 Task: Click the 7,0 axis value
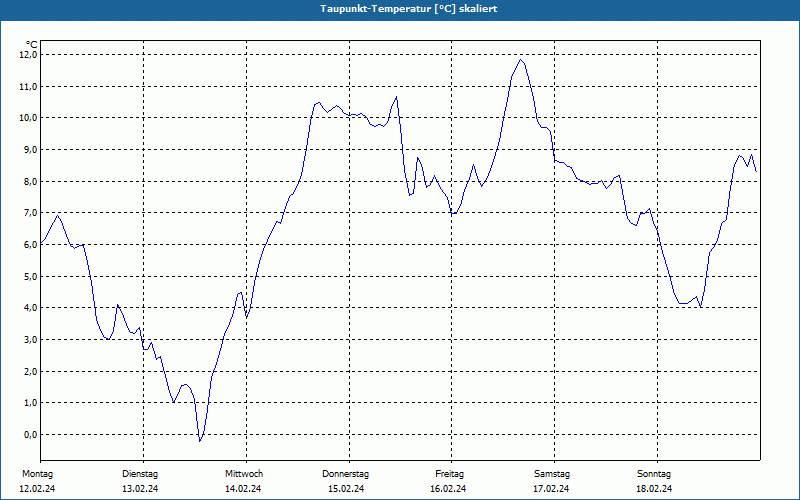tap(30, 213)
